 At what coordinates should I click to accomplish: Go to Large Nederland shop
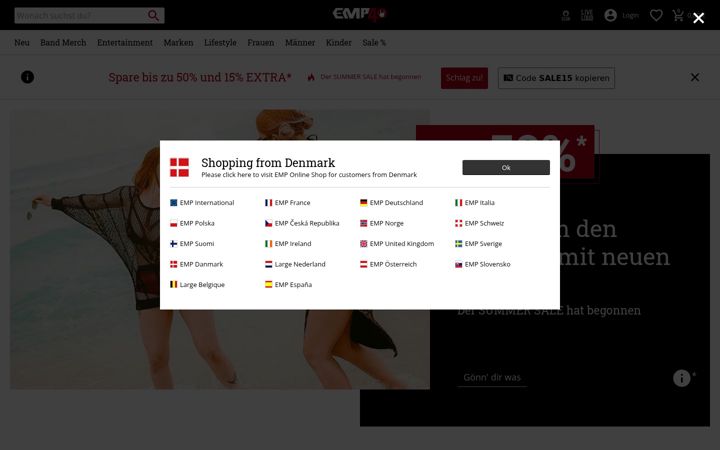(295, 264)
